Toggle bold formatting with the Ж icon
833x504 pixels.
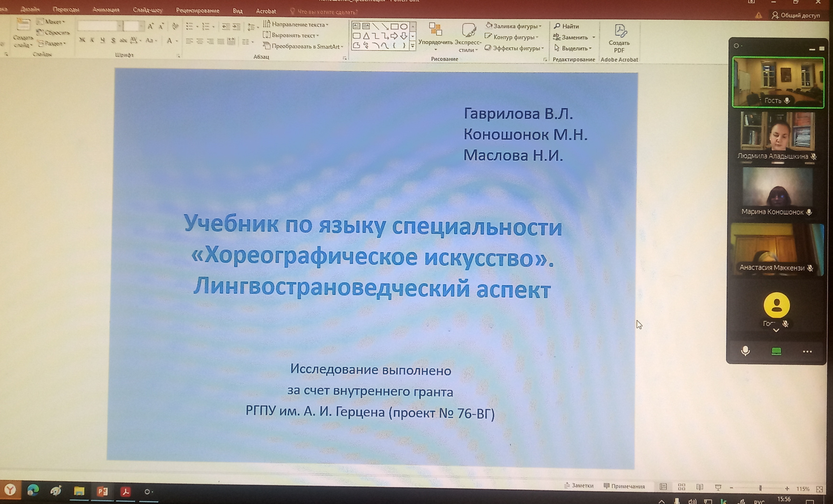click(82, 39)
